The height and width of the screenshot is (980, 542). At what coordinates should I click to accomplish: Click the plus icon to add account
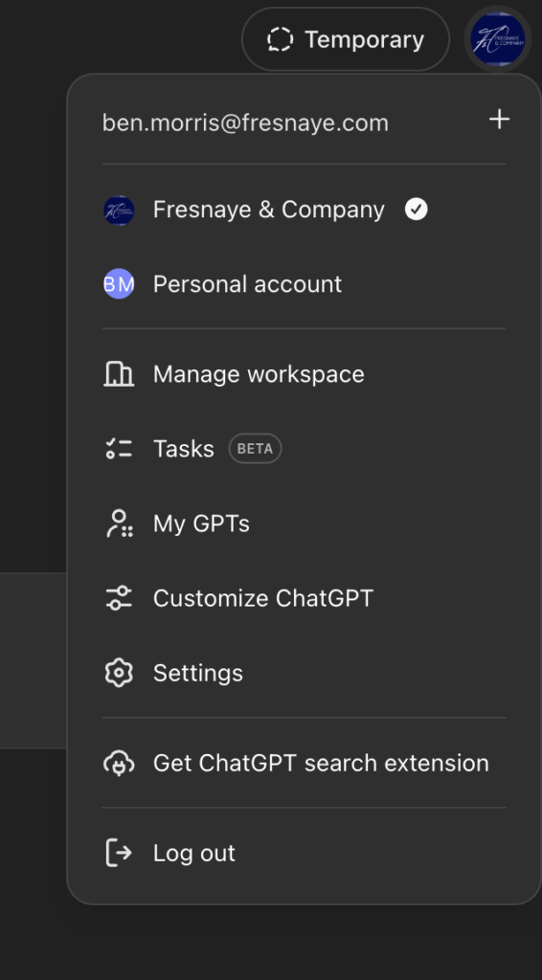[499, 119]
